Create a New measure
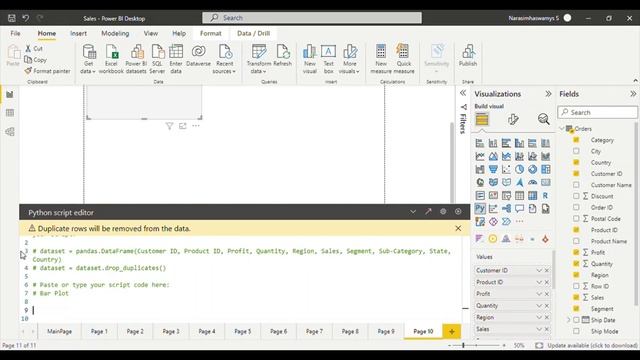 381,59
